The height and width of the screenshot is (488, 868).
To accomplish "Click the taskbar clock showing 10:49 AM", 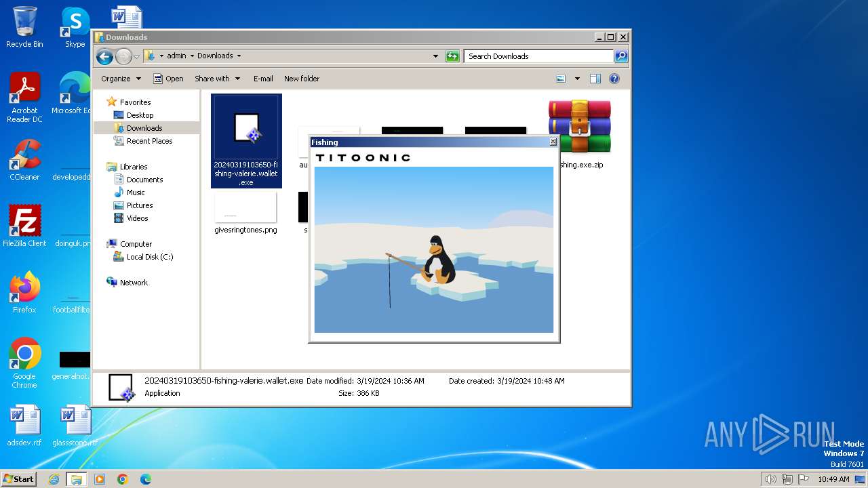I will [x=833, y=479].
